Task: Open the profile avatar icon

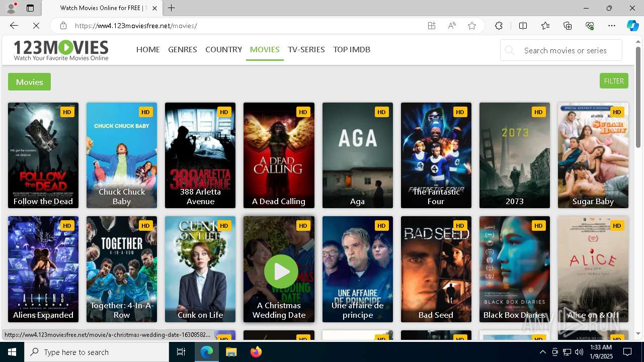Action: (x=11, y=8)
